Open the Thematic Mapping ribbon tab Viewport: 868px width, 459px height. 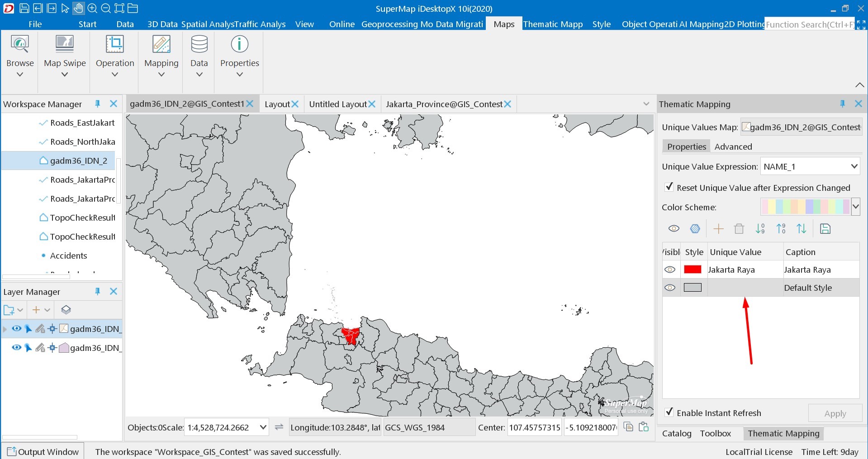pyautogui.click(x=553, y=24)
